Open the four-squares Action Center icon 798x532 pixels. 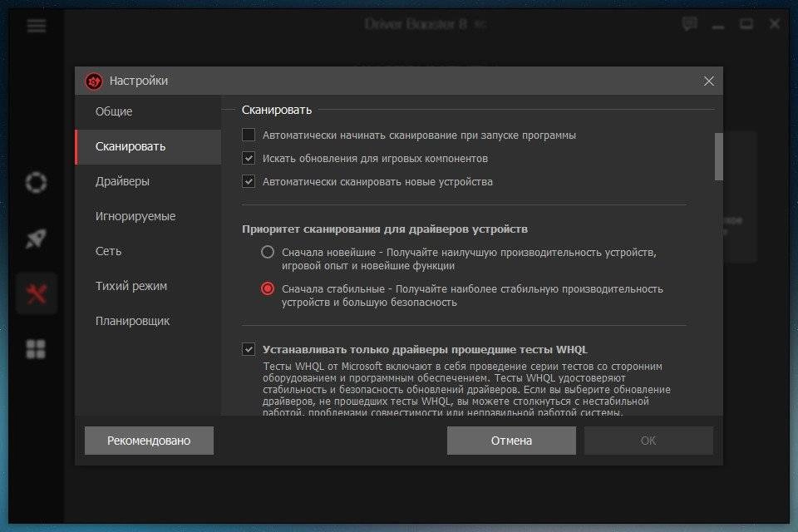click(36, 349)
